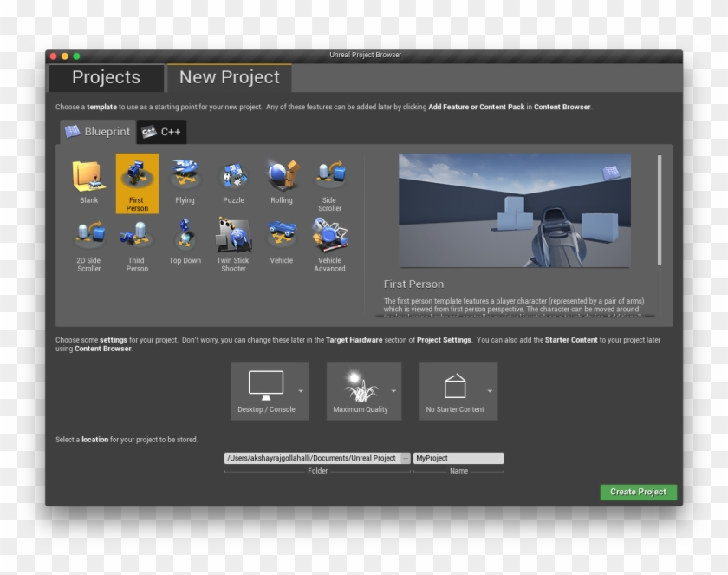This screenshot has height=575, width=728.
Task: Click the First Person description heading
Action: 413,284
